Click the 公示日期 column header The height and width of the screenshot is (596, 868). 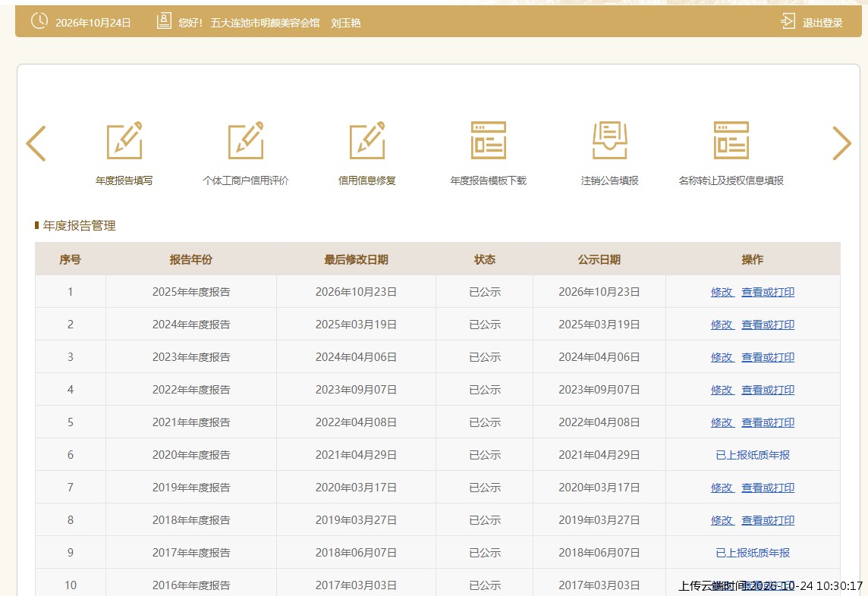(599, 259)
